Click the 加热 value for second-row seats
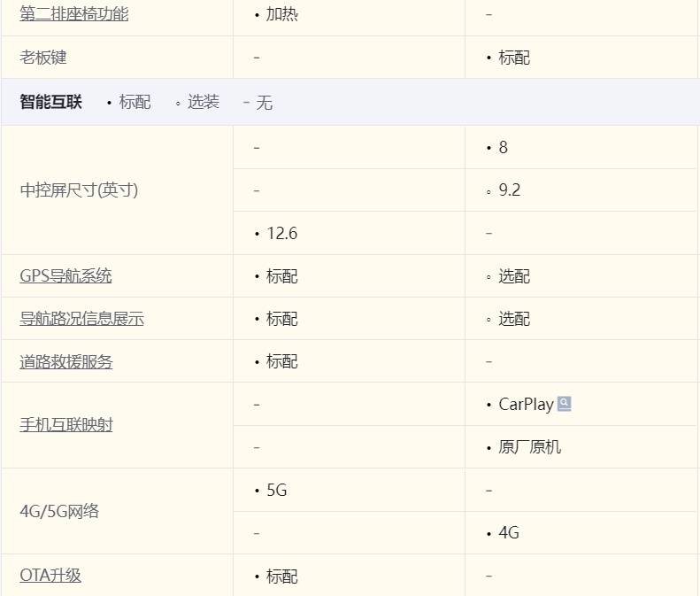Viewport: 700px width, 596px height. 282,14
